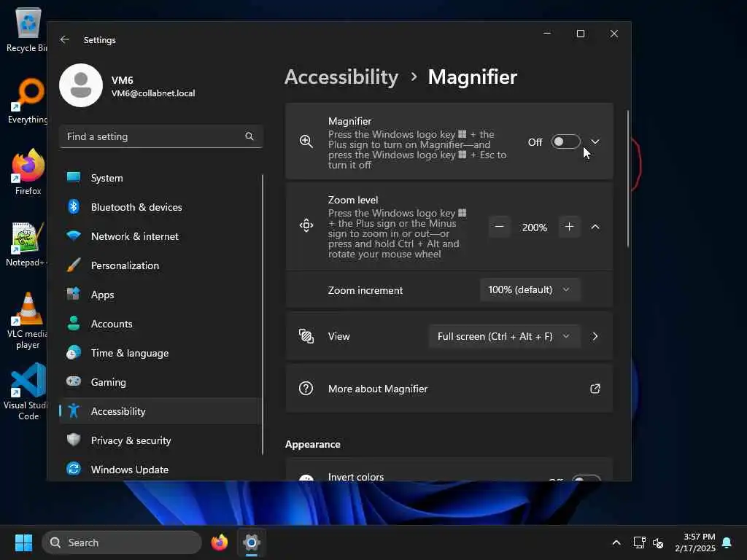Select Privacy & security in sidebar
The image size is (747, 560).
(160, 440)
